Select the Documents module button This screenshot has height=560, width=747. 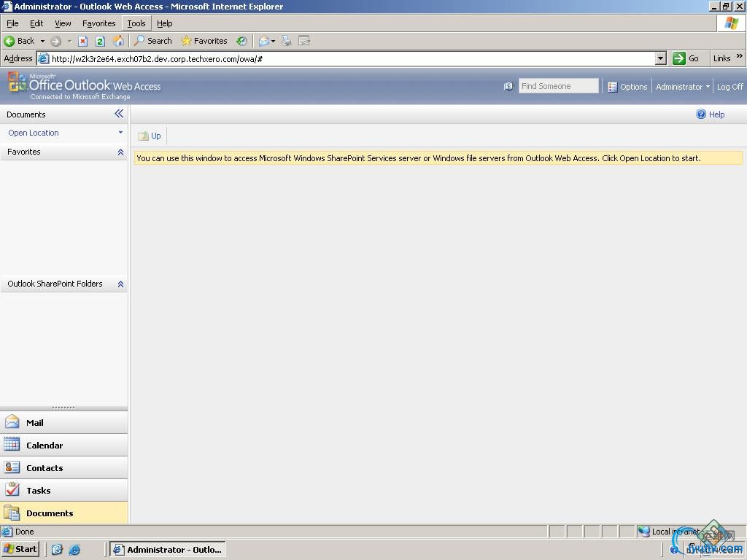coord(64,513)
